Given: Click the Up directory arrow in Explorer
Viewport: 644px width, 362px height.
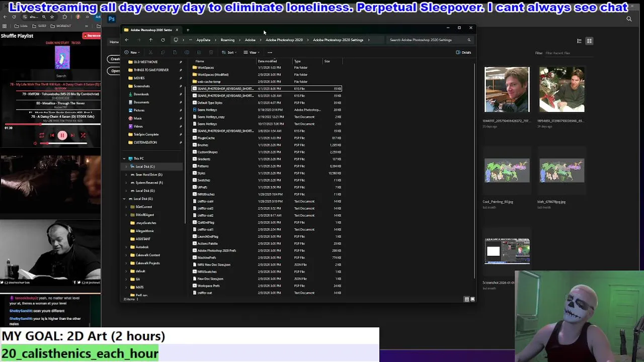Looking at the screenshot, I should (150, 40).
